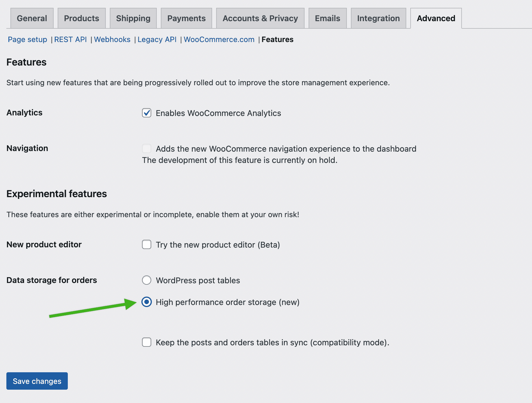Image resolution: width=532 pixels, height=403 pixels.
Task: Click the Save changes button
Action: pyautogui.click(x=37, y=381)
